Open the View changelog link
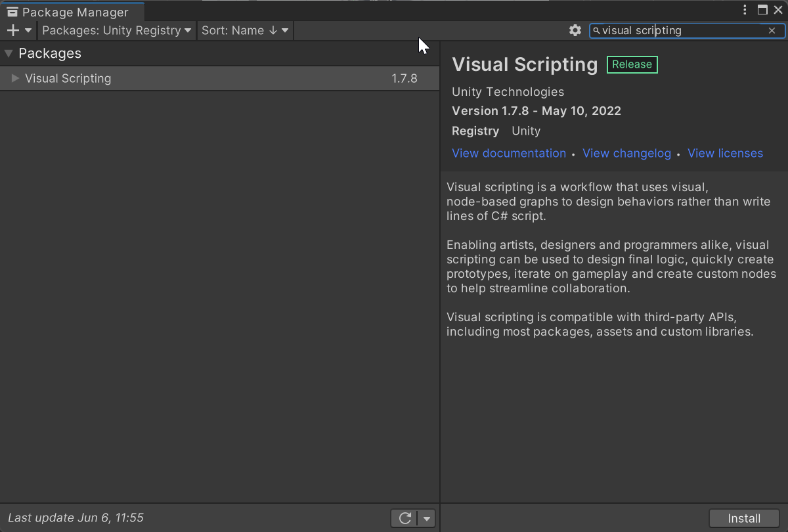788x532 pixels. click(x=626, y=153)
